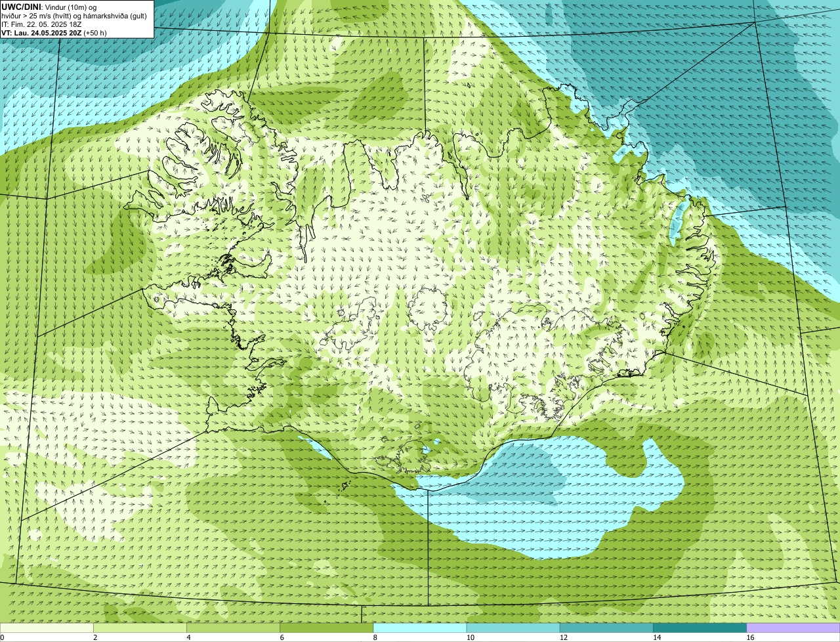The image size is (840, 642).
Task: Click the medium green 4–6 color scale segment
Action: [x=233, y=628]
